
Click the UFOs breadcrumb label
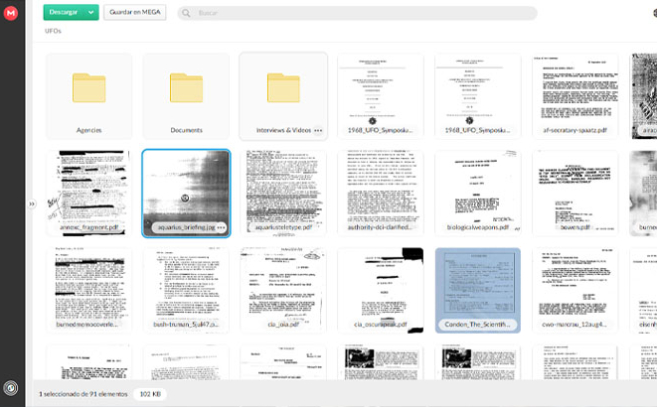click(x=53, y=31)
